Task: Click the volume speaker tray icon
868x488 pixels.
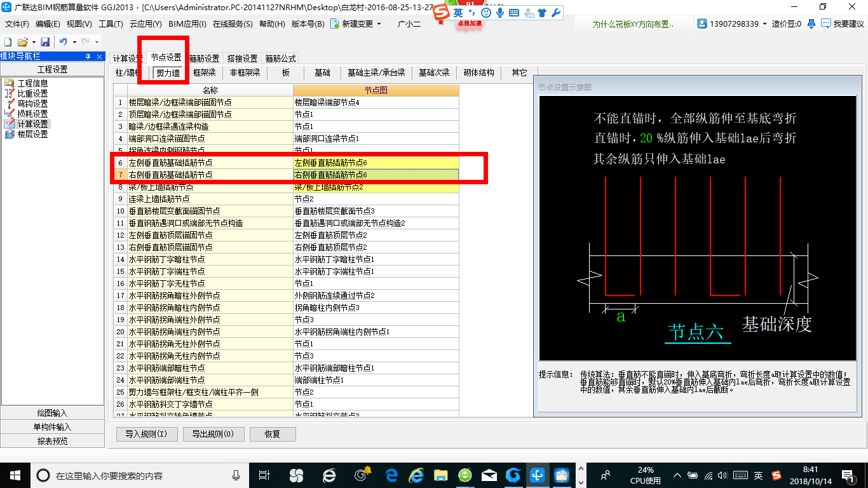Action: (724, 475)
